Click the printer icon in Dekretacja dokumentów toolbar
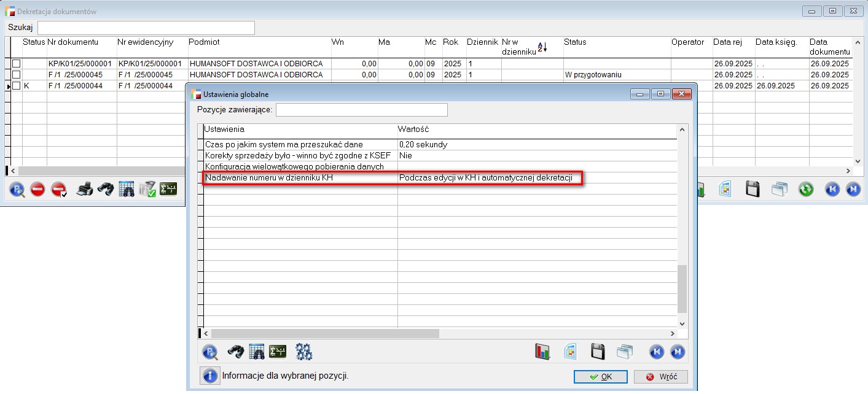The width and height of the screenshot is (868, 394). 85,190
